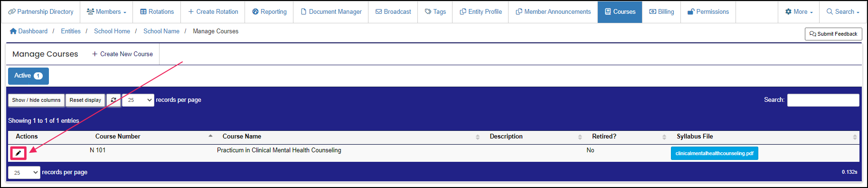This screenshot has height=188, width=868.
Task: Open Tags in the navigation bar
Action: [435, 11]
